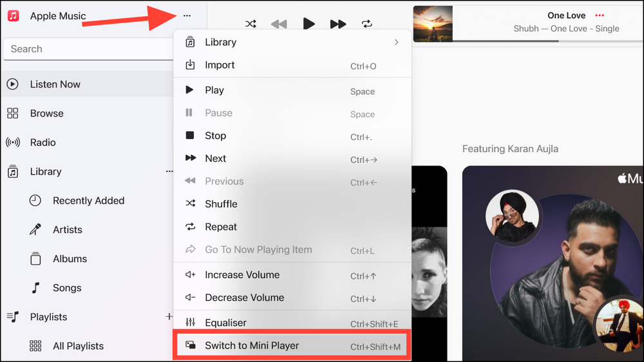This screenshot has height=362, width=644.
Task: Click the Songs music note icon
Action: [35, 288]
